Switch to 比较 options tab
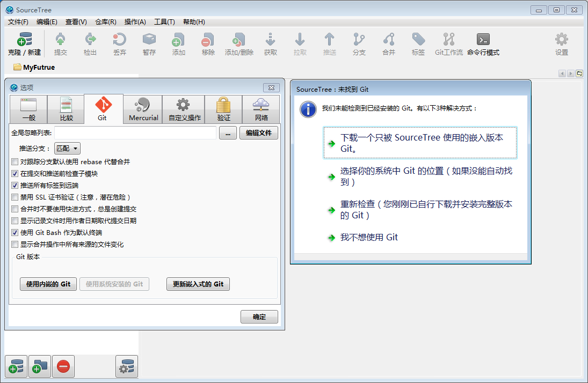The width and height of the screenshot is (588, 383). (66, 109)
